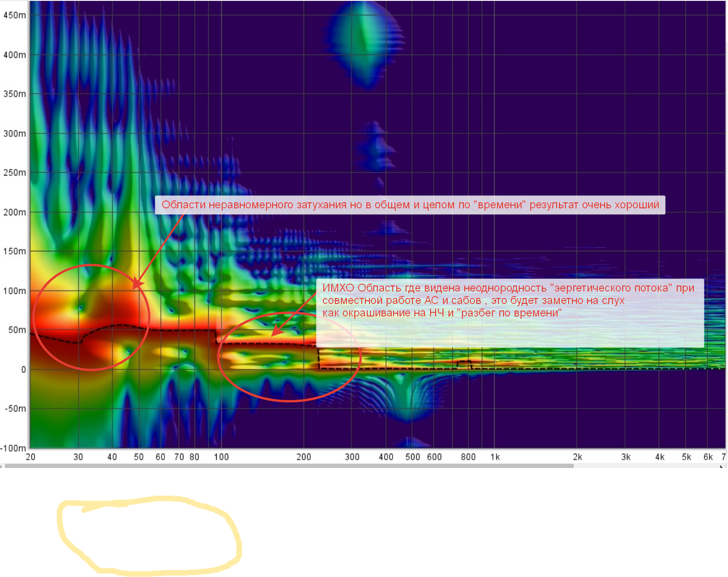This screenshot has height=577, width=728.
Task: Click the 400m time axis label
Action: click(15, 55)
